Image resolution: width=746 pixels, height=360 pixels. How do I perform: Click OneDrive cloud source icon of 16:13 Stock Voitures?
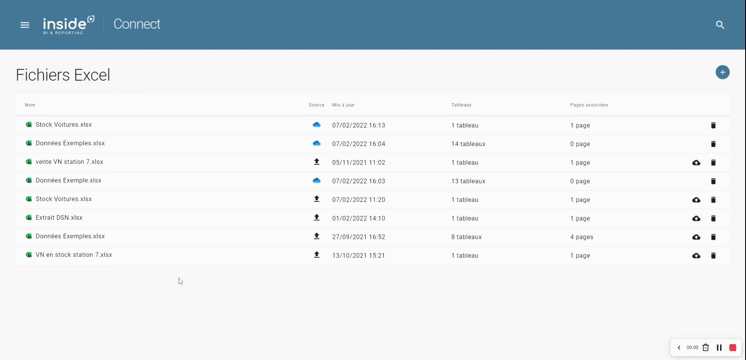click(x=316, y=125)
